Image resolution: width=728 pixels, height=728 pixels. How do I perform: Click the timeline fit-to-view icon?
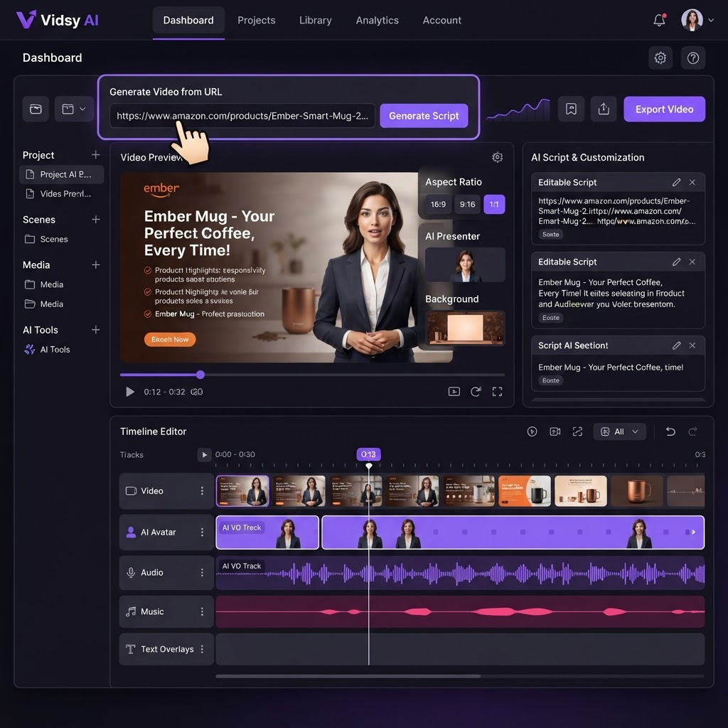point(577,432)
